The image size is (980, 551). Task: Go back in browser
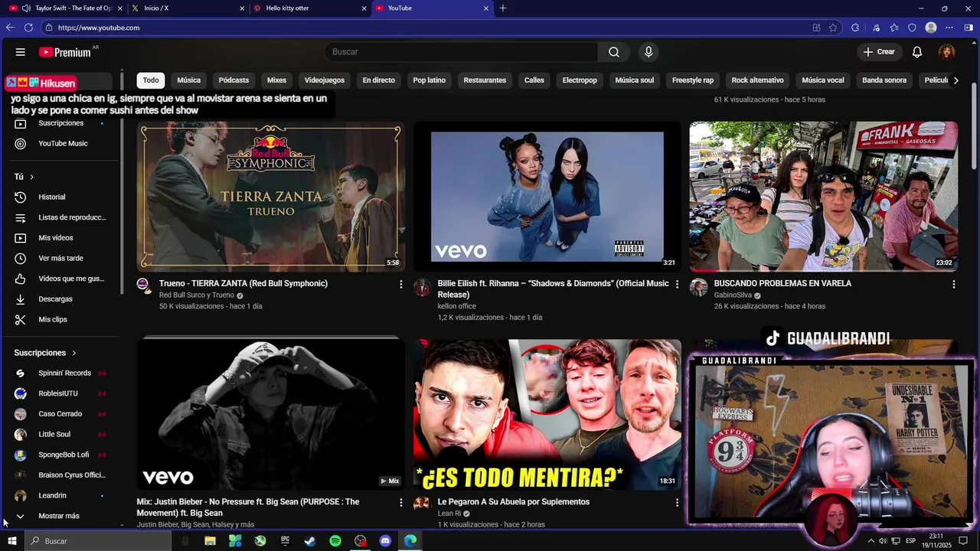point(10,28)
